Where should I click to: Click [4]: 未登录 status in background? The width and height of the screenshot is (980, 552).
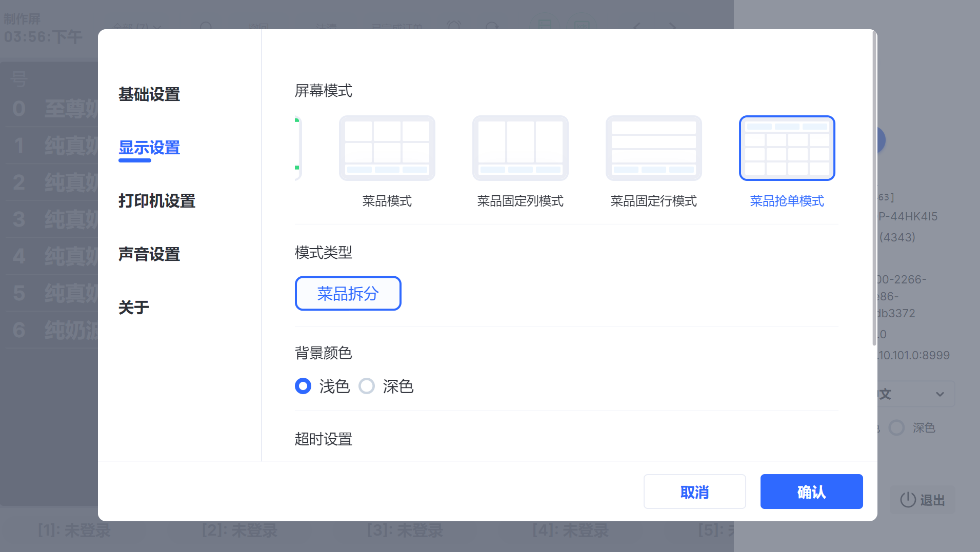click(571, 530)
